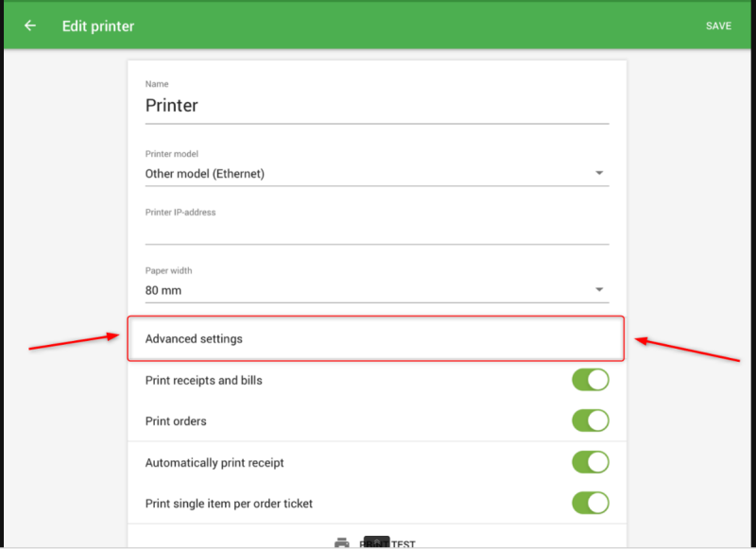Turn off the Print orders switch
This screenshot has width=756, height=549.
point(590,420)
